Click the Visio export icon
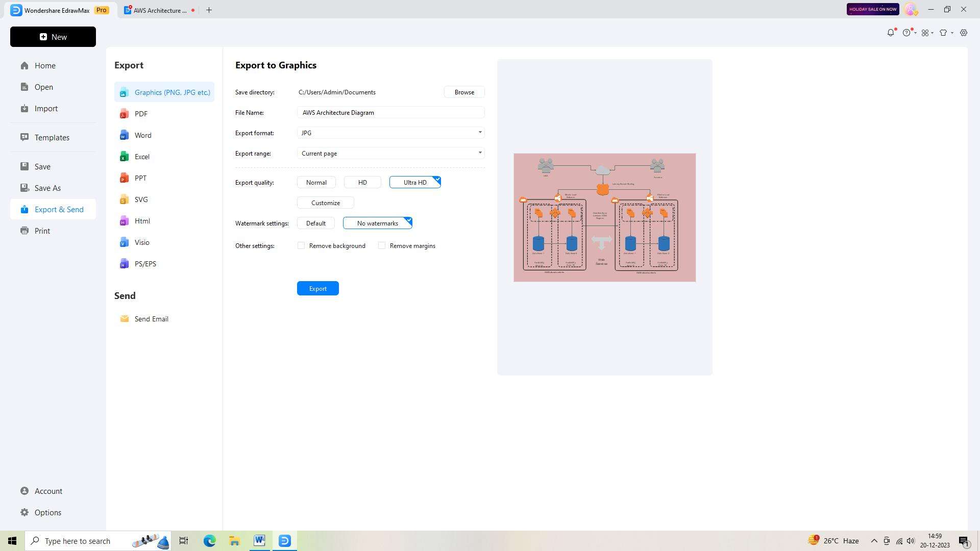Viewport: 980px width, 551px height. 124,242
